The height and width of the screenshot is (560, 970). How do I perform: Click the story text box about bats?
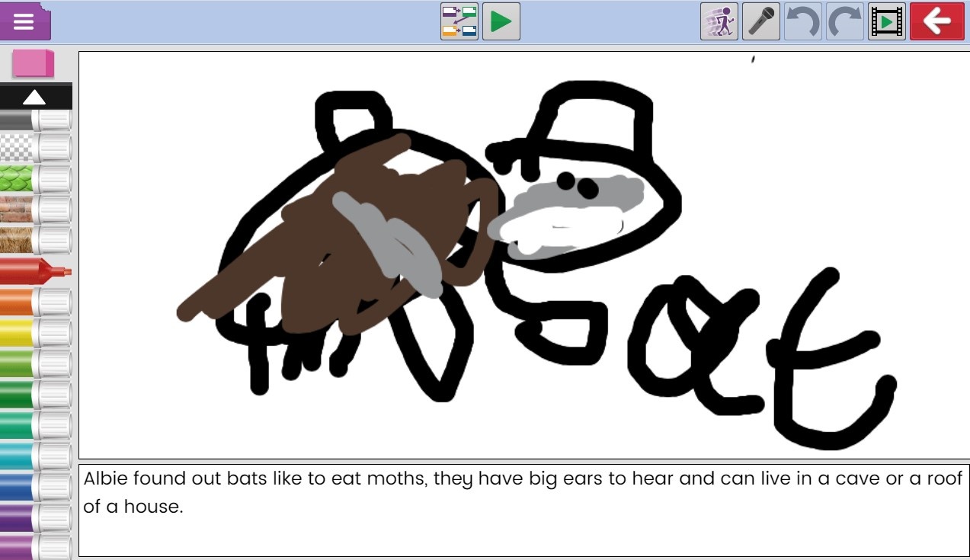523,509
